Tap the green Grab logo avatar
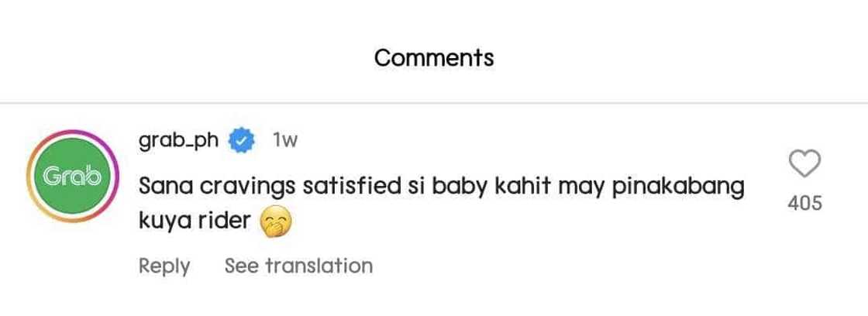The height and width of the screenshot is (316, 868). [x=73, y=177]
